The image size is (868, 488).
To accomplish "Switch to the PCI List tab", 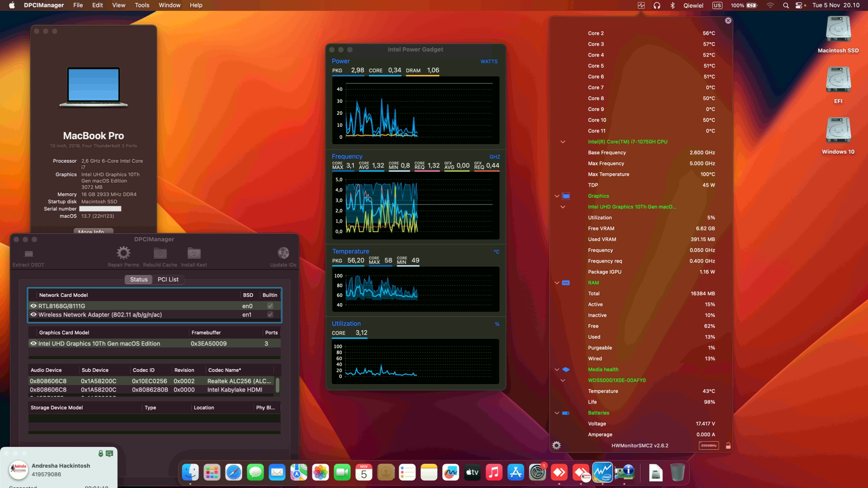I will point(168,279).
